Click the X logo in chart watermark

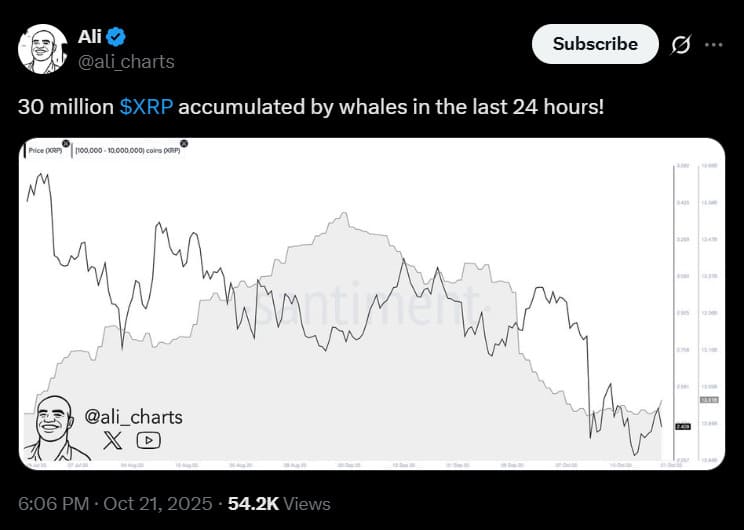[112, 439]
